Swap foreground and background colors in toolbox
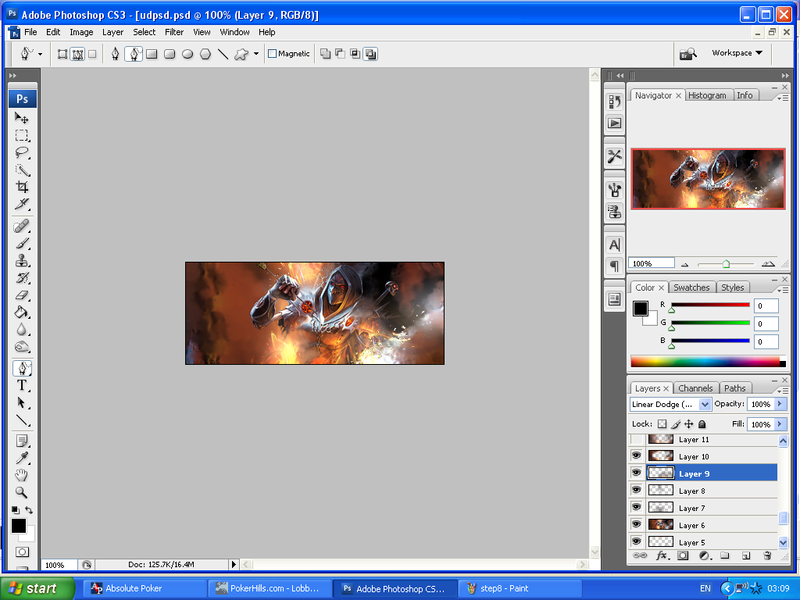The height and width of the screenshot is (600, 800). pyautogui.click(x=29, y=510)
